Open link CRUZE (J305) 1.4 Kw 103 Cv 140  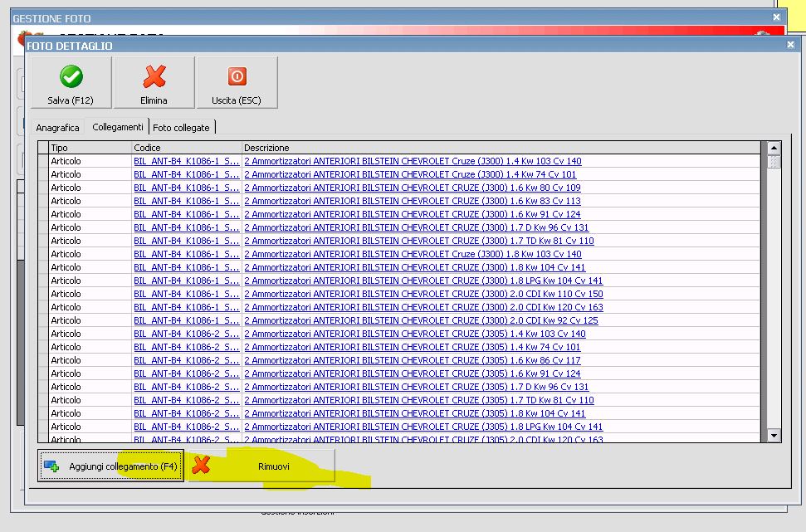click(x=415, y=334)
